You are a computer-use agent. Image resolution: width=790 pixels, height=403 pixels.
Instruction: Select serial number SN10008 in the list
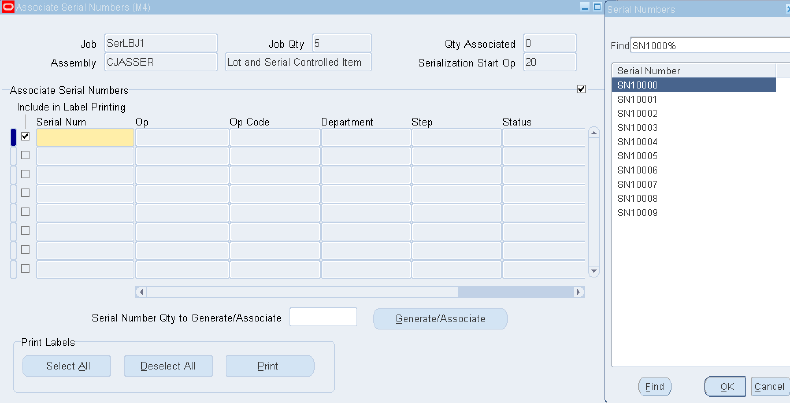coord(694,199)
